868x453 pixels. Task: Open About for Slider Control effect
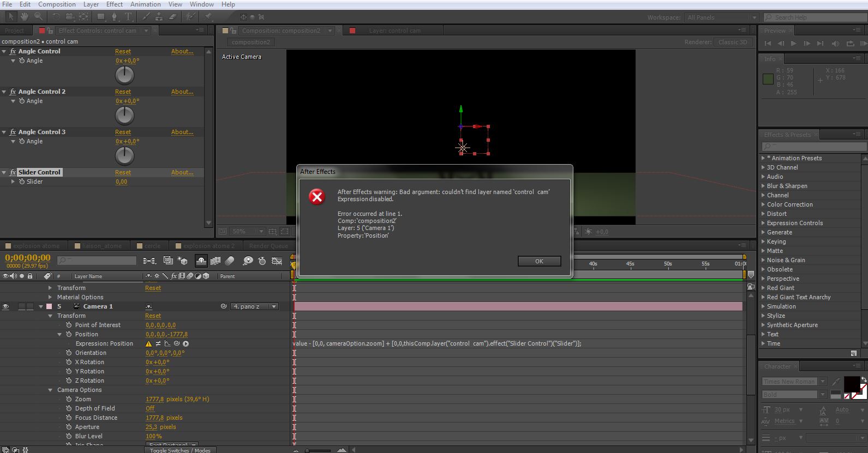pyautogui.click(x=182, y=172)
